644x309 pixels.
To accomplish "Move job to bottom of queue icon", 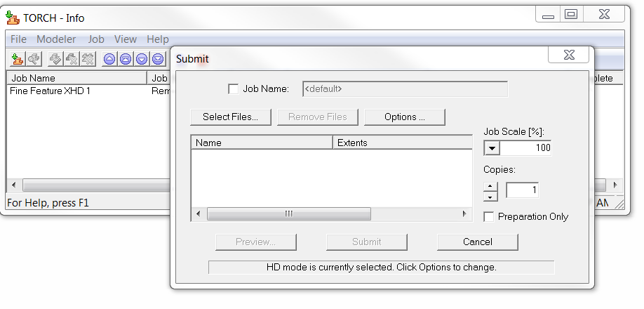I will 158,60.
